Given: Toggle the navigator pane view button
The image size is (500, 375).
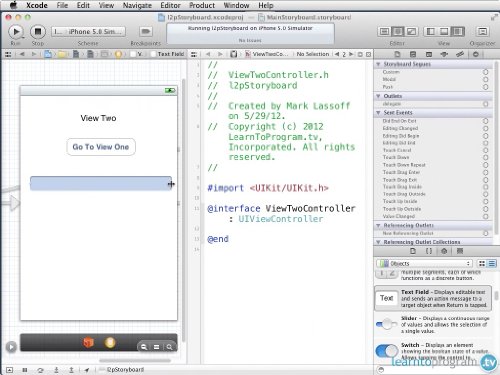Looking at the screenshot, I should point(430,32).
